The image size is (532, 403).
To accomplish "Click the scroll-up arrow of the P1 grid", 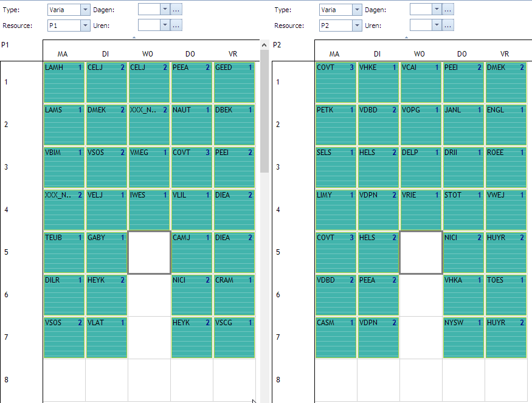I will click(264, 45).
